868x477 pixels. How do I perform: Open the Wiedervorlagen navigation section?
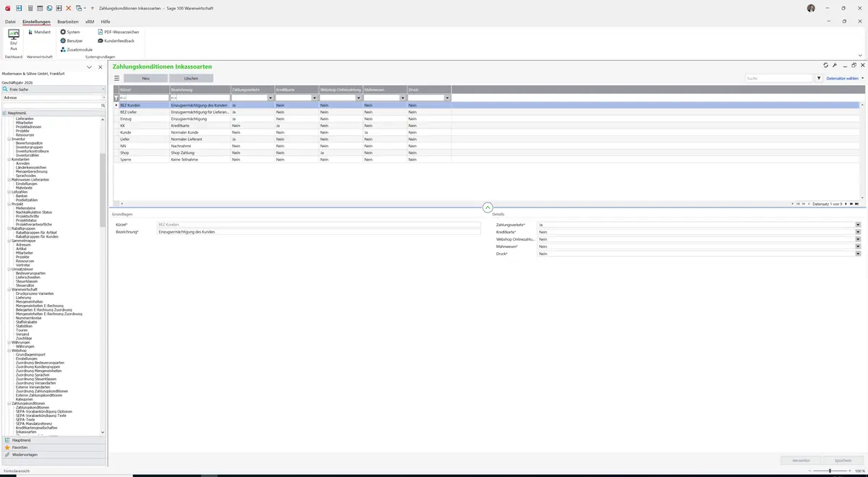point(54,455)
